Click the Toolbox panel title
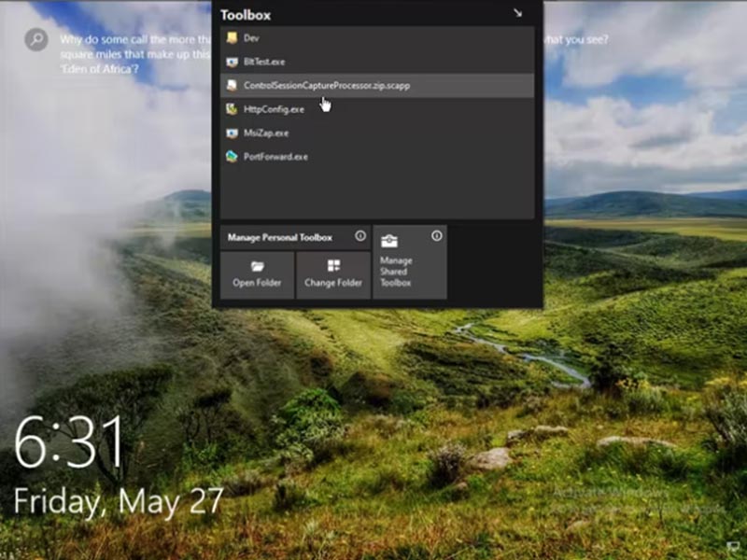747x560 pixels. (x=247, y=15)
